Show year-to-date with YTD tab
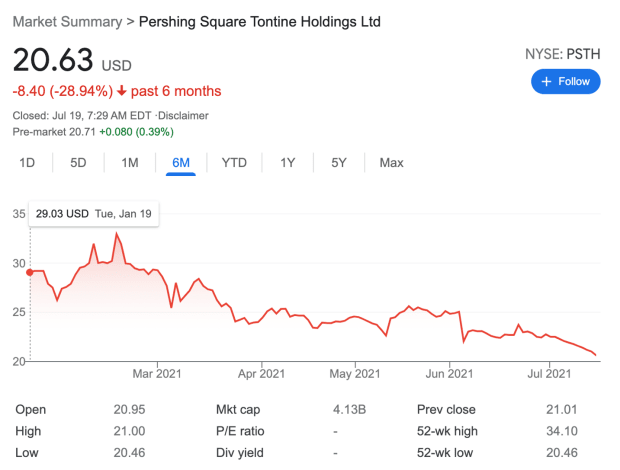 (234, 163)
